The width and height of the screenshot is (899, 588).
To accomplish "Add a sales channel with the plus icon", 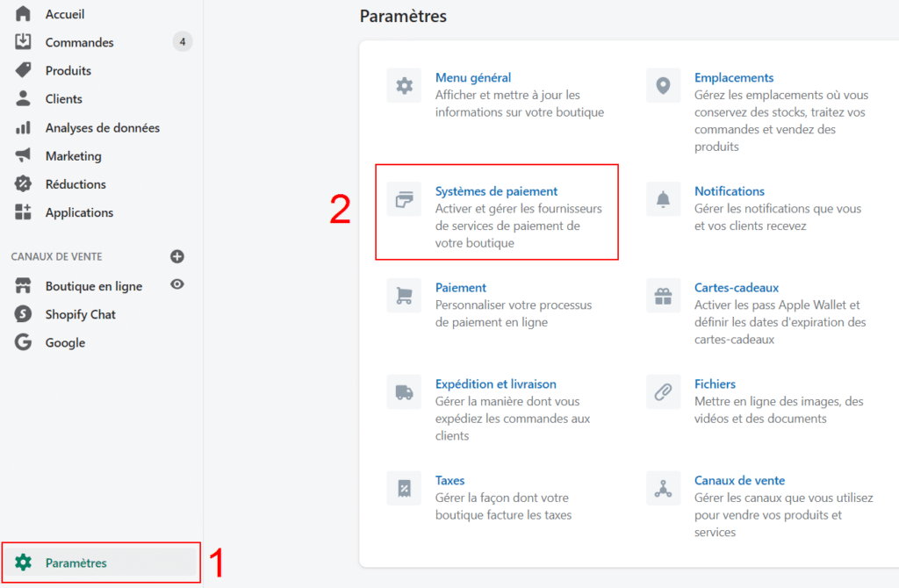I will 177,256.
